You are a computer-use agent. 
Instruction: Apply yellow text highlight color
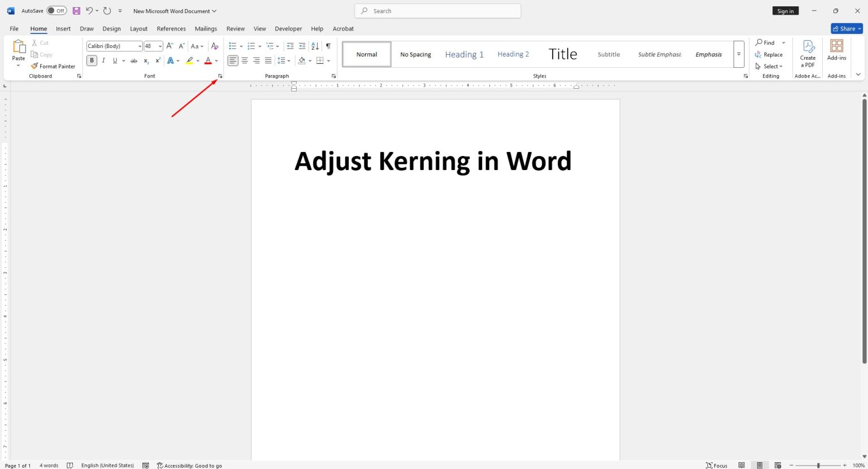click(190, 60)
